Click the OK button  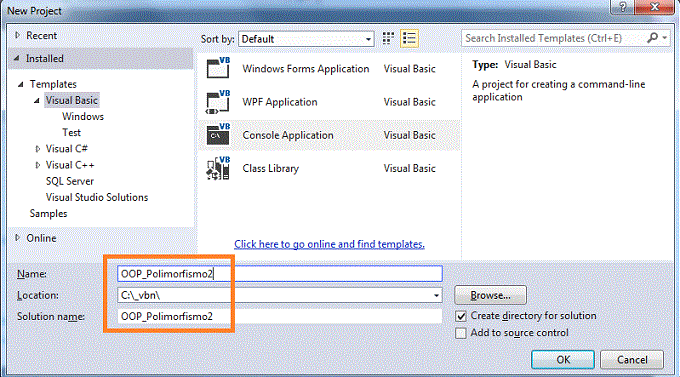[563, 360]
